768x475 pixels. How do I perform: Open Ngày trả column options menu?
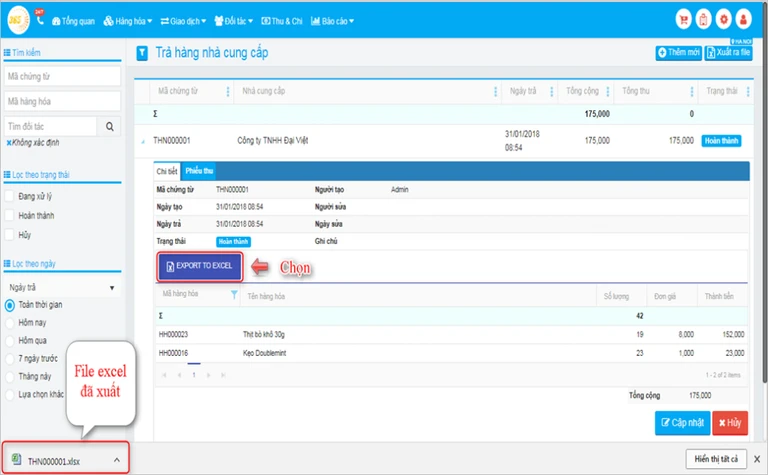tap(552, 91)
